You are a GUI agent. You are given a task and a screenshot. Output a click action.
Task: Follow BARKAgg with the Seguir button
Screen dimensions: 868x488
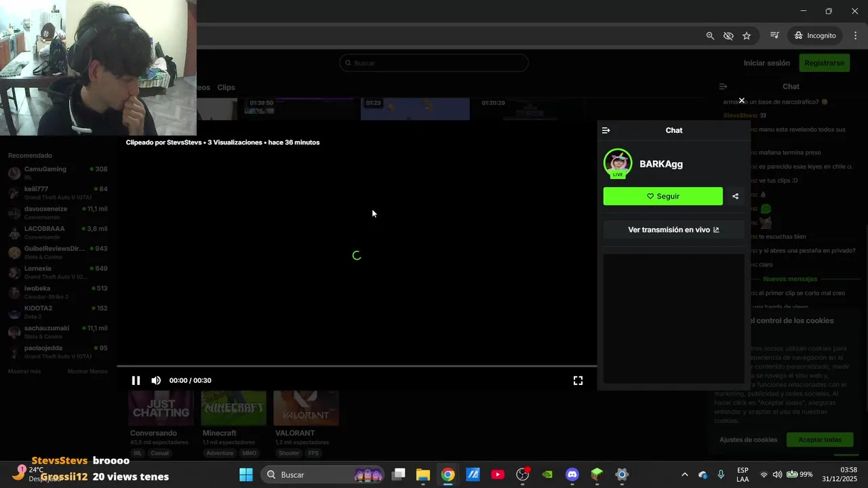(663, 196)
